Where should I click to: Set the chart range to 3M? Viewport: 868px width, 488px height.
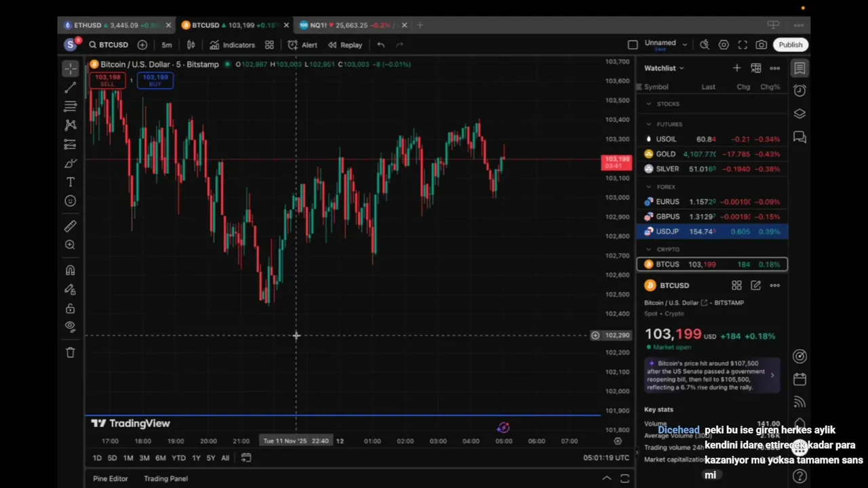click(144, 458)
